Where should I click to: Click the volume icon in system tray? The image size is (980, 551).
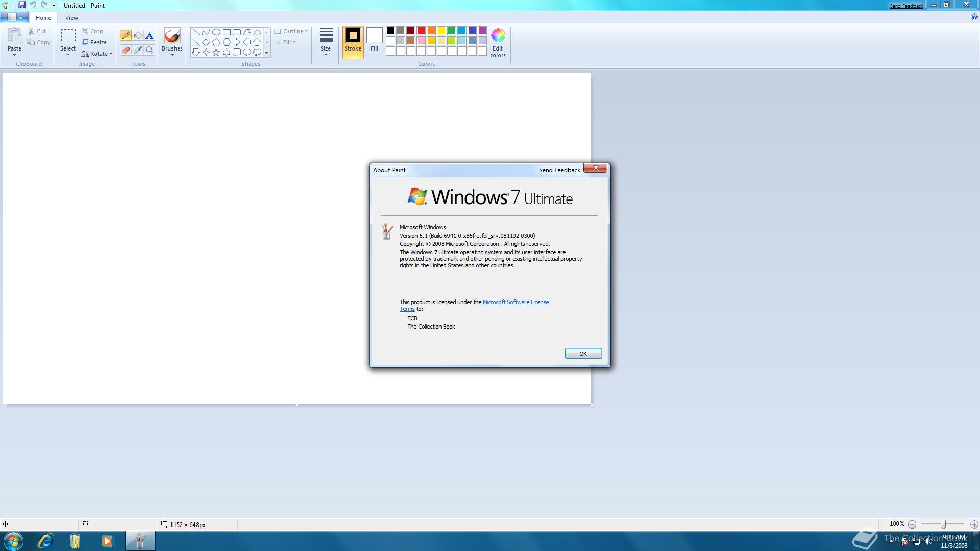pos(928,542)
